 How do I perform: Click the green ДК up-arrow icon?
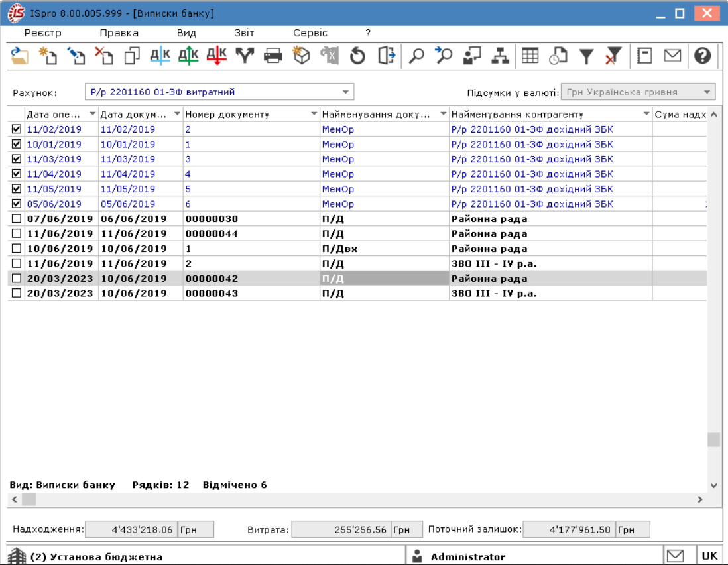(188, 56)
